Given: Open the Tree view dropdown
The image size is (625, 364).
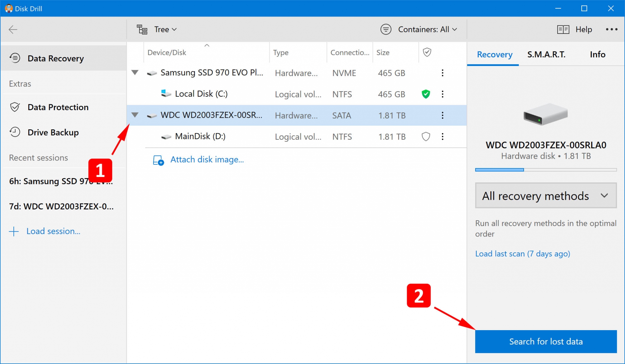Looking at the screenshot, I should (166, 30).
